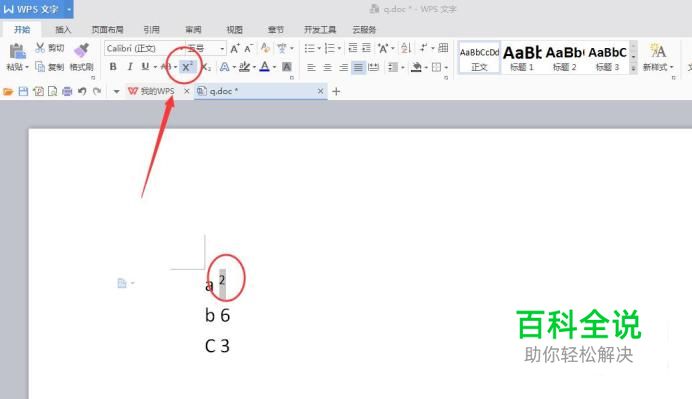The image size is (692, 399).
Task: Toggle Bold formatting
Action: coord(113,67)
